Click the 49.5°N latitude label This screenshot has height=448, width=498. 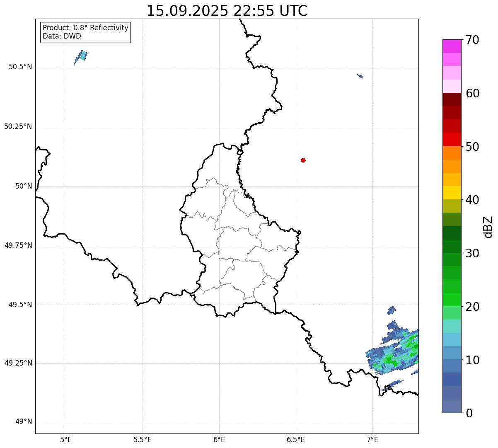[x=20, y=305]
